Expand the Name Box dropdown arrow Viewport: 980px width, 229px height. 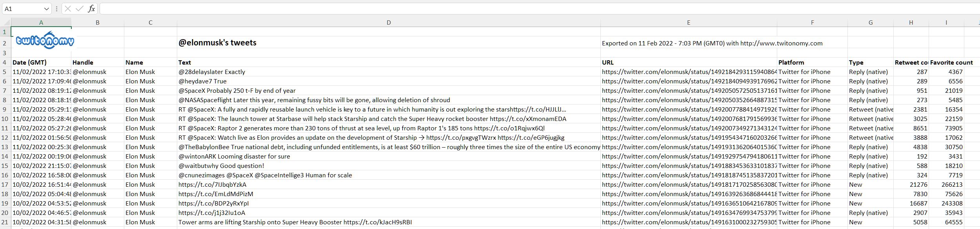[x=47, y=9]
